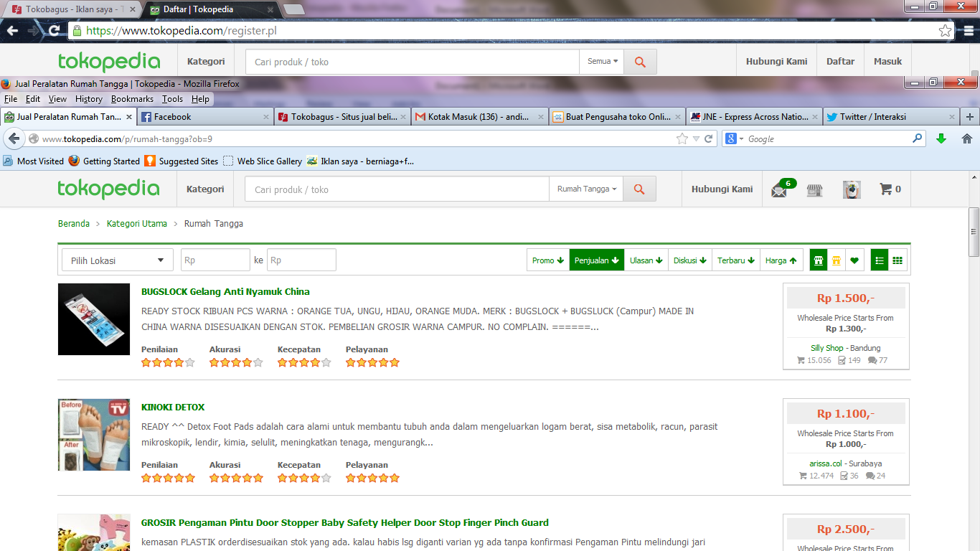Open Firefox File menu
Image resolution: width=980 pixels, height=551 pixels.
(x=11, y=99)
